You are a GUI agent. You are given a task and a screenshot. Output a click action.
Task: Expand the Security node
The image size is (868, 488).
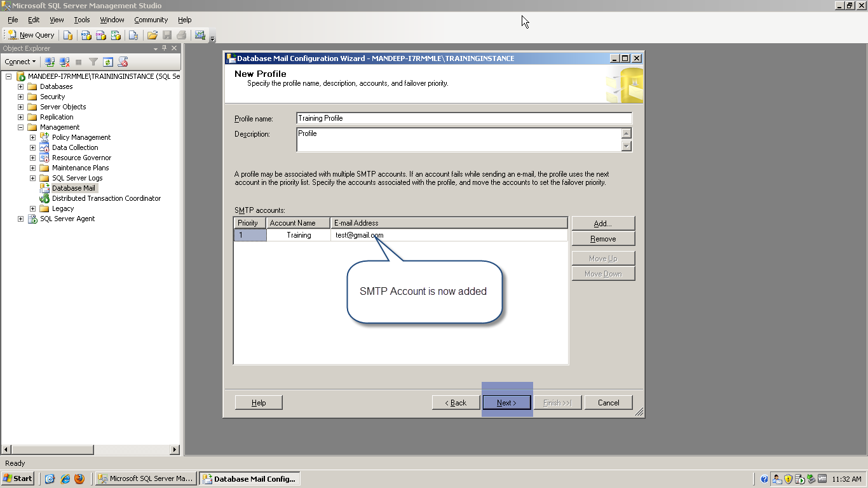[21, 97]
